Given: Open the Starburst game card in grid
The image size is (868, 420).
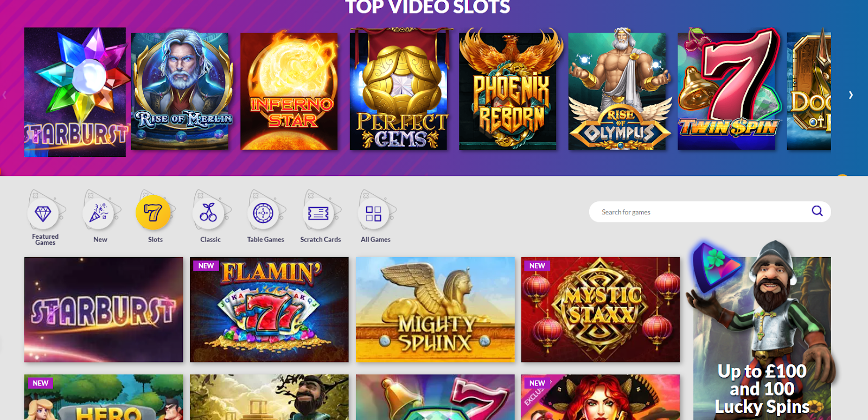Looking at the screenshot, I should point(104,309).
